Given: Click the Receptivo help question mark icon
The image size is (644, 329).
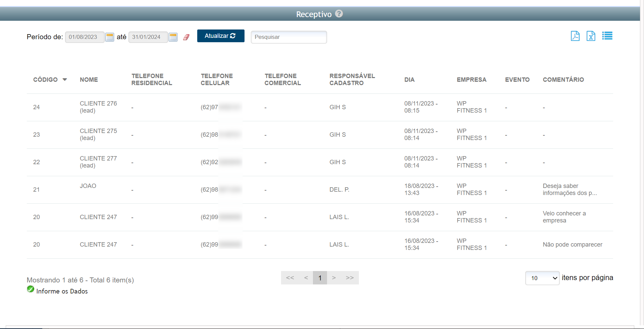Looking at the screenshot, I should tap(339, 14).
